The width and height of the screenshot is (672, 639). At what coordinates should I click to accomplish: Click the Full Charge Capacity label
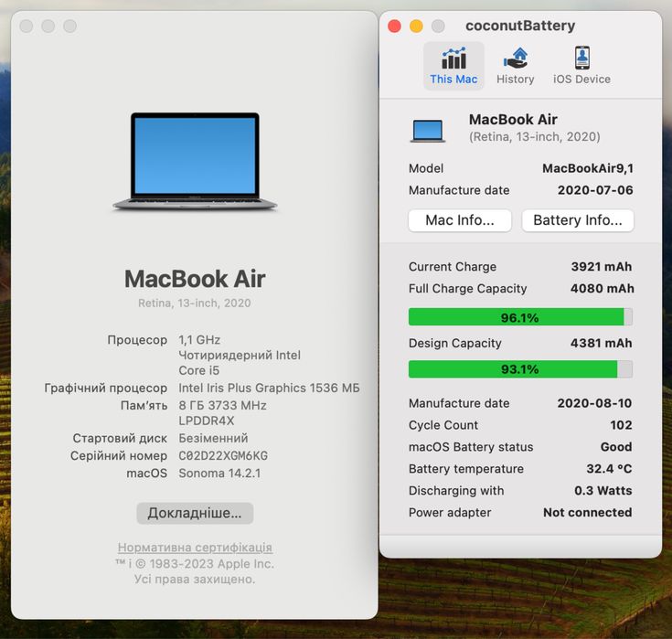[x=467, y=289]
